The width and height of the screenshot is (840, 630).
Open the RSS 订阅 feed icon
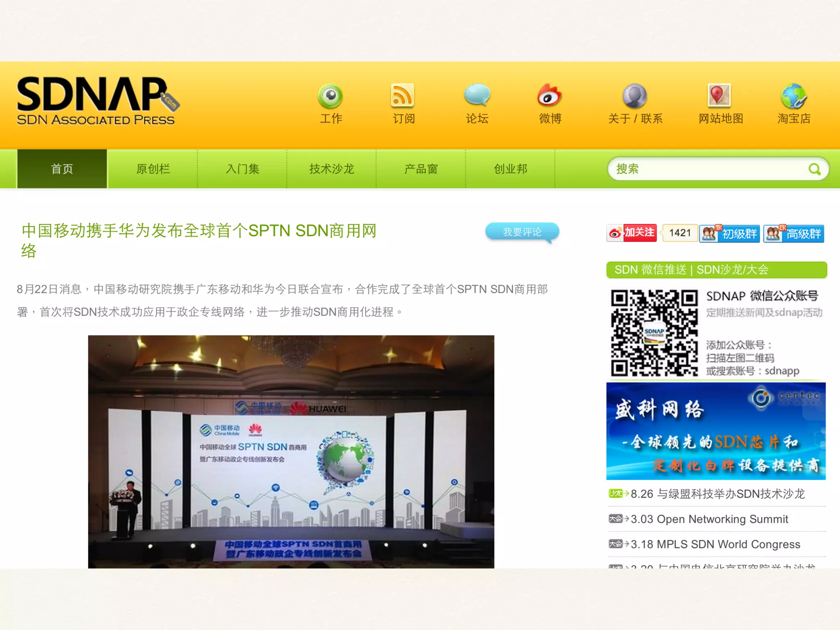403,96
